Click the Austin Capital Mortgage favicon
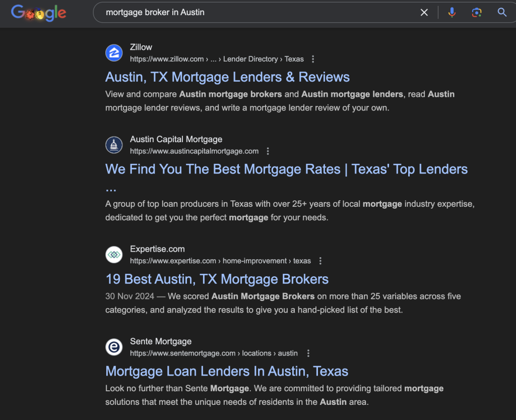This screenshot has width=516, height=420. (x=114, y=145)
